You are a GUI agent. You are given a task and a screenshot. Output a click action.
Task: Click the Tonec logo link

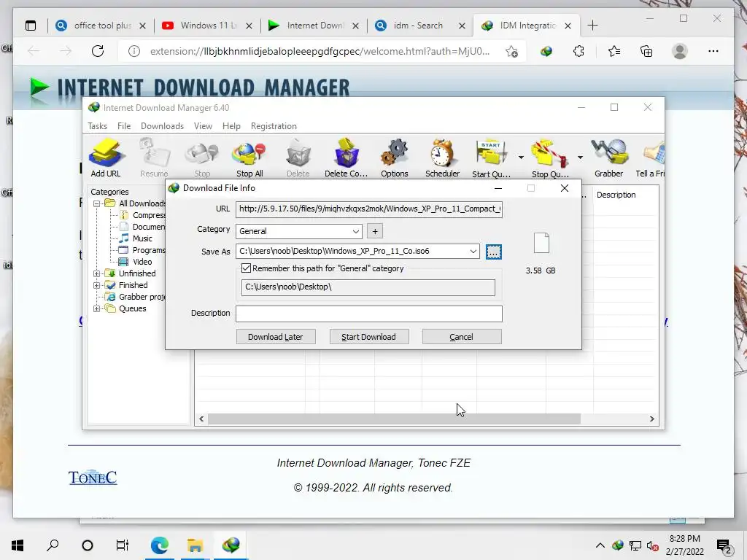point(93,477)
